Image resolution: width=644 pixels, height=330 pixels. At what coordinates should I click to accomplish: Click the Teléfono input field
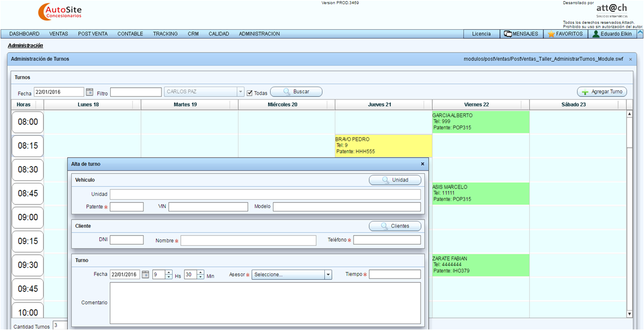point(387,240)
